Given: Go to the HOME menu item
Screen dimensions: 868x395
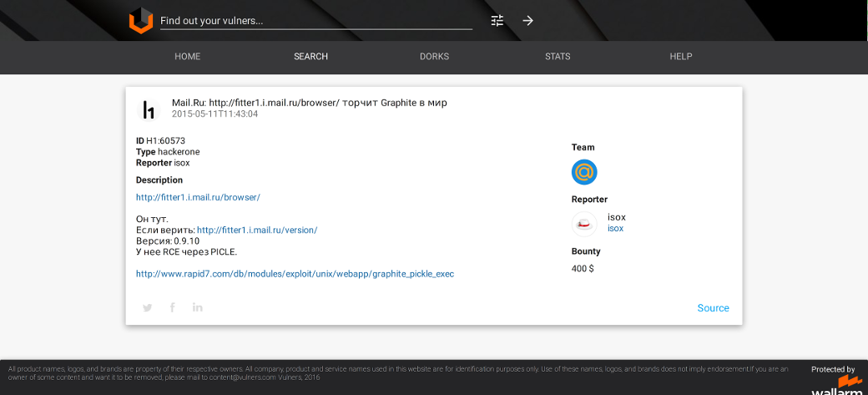Looking at the screenshot, I should (x=187, y=57).
